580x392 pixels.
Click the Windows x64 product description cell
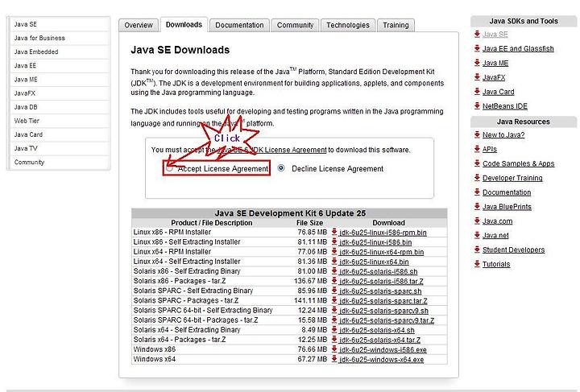pos(154,359)
